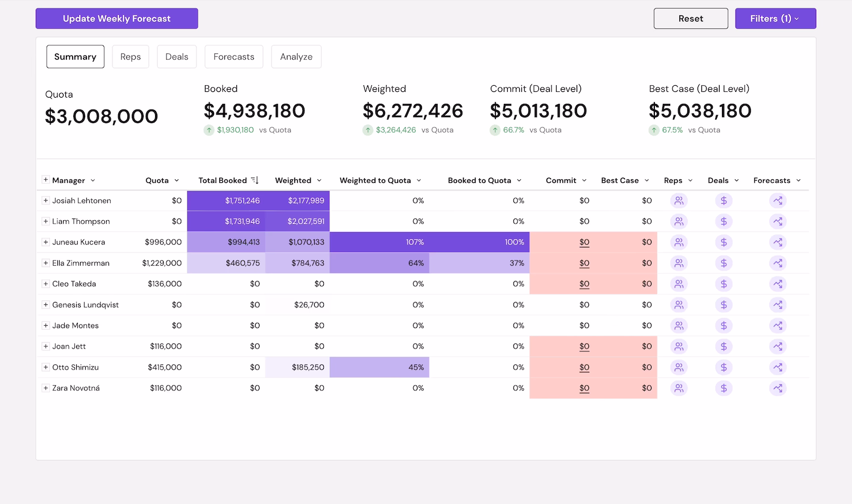Open the Filters dropdown
Image resolution: width=852 pixels, height=504 pixels.
[775, 18]
